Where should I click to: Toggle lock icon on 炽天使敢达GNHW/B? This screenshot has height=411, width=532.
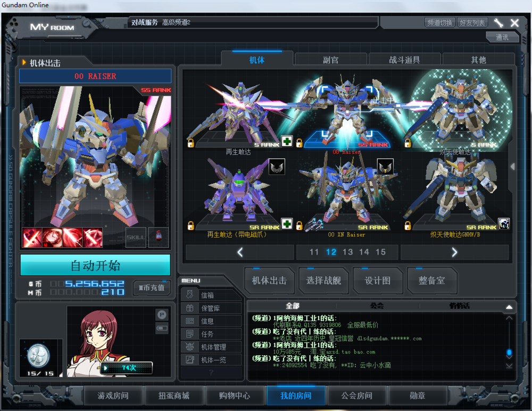coord(408,225)
